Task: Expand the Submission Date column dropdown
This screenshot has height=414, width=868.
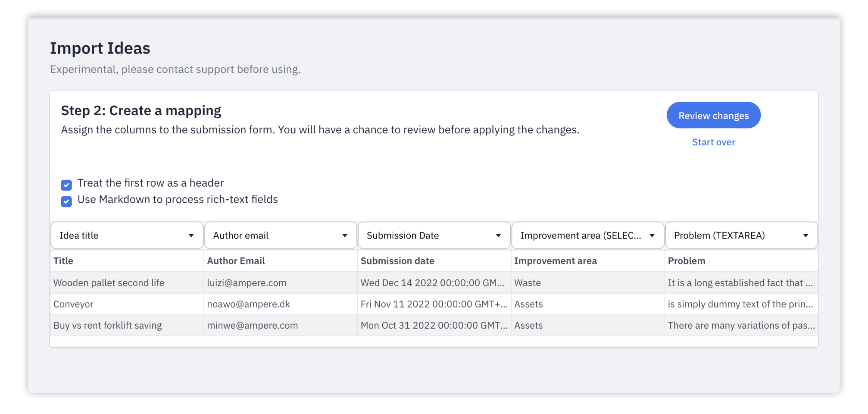Action: 434,235
